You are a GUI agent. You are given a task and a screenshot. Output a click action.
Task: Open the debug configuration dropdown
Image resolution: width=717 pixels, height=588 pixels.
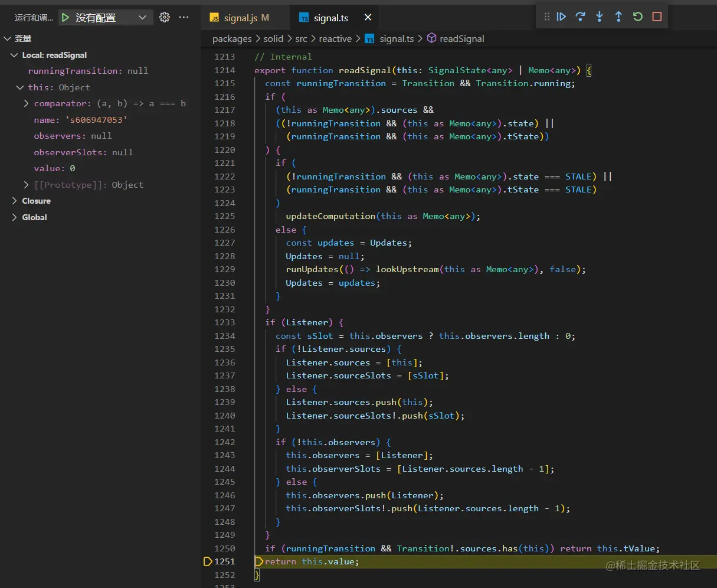142,18
